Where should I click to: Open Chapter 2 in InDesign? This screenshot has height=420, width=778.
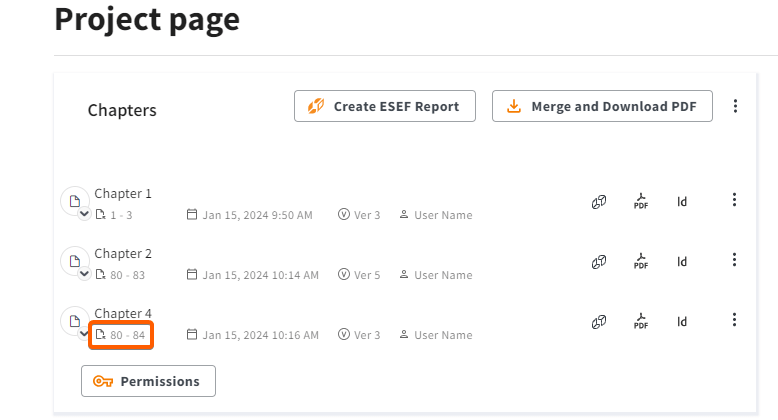point(682,262)
